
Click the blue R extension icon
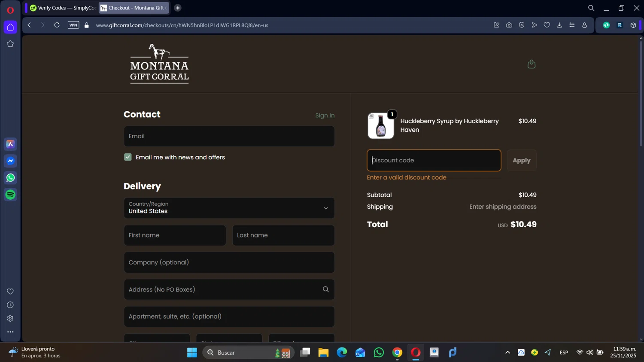tap(620, 25)
